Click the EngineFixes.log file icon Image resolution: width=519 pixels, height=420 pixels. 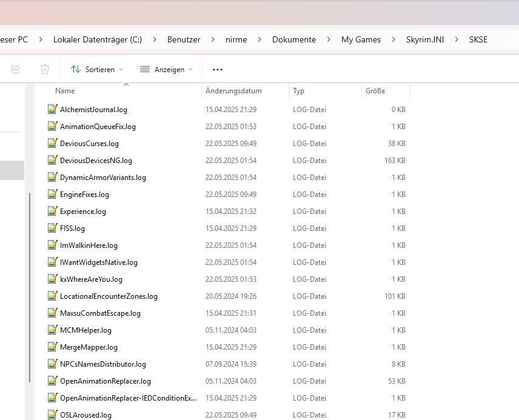pos(52,195)
